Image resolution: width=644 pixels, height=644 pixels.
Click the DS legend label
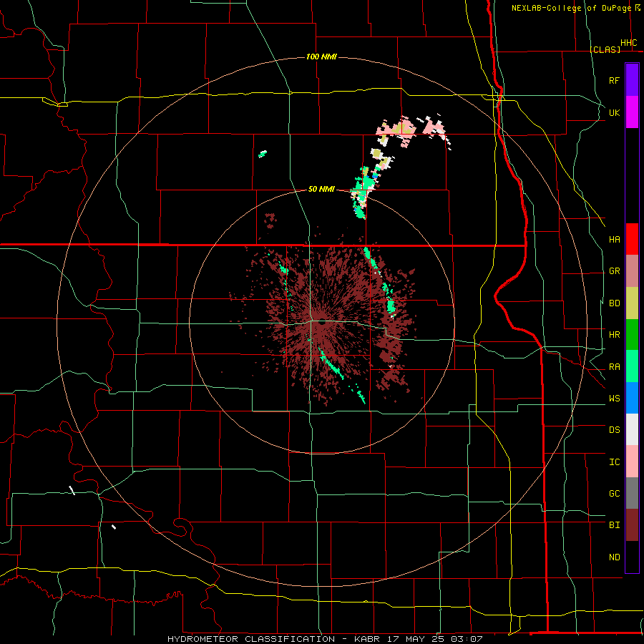tap(614, 430)
